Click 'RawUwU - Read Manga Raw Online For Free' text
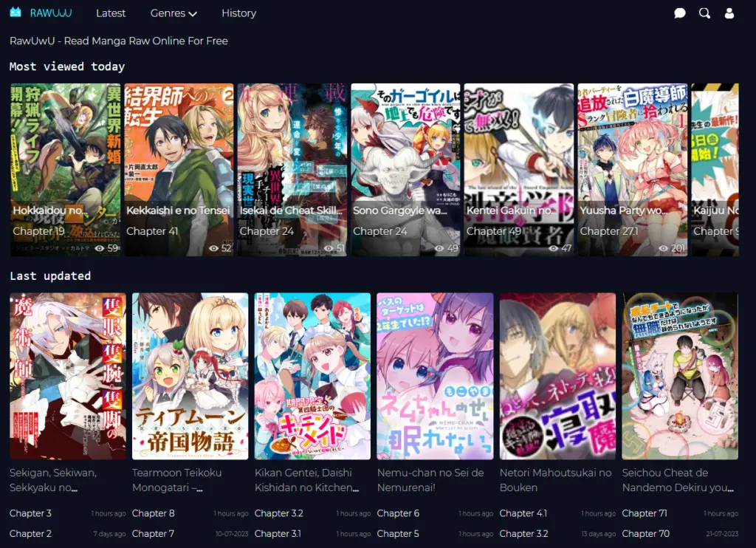Screen dimensions: 756x548 click(x=119, y=41)
